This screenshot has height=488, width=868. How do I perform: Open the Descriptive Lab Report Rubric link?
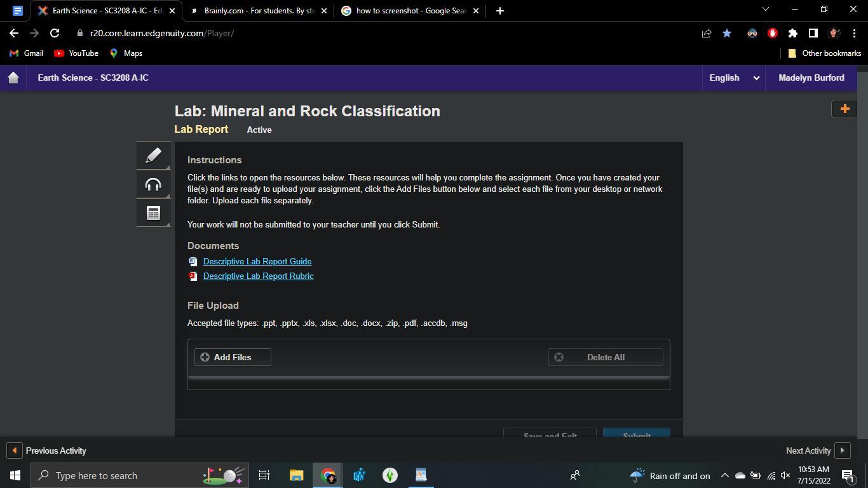point(258,276)
